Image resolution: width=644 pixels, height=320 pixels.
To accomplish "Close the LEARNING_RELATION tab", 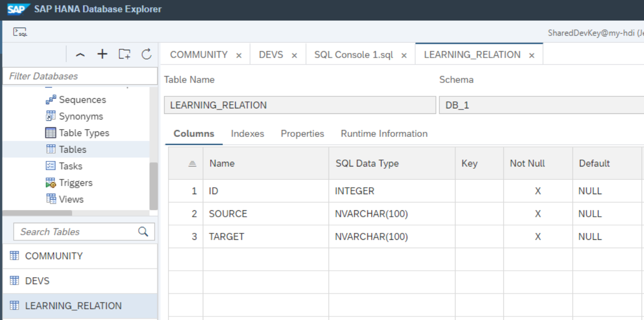I will point(532,55).
